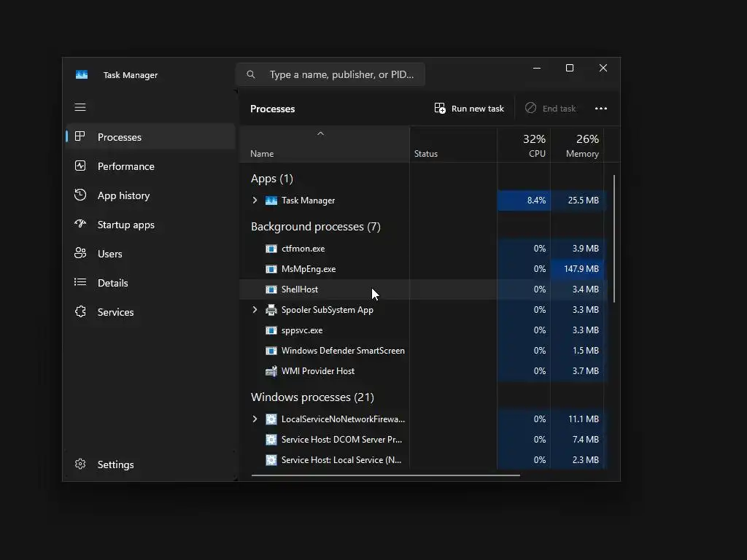747x560 pixels.
Task: Select the Background processes (7) heading
Action: pyautogui.click(x=315, y=227)
